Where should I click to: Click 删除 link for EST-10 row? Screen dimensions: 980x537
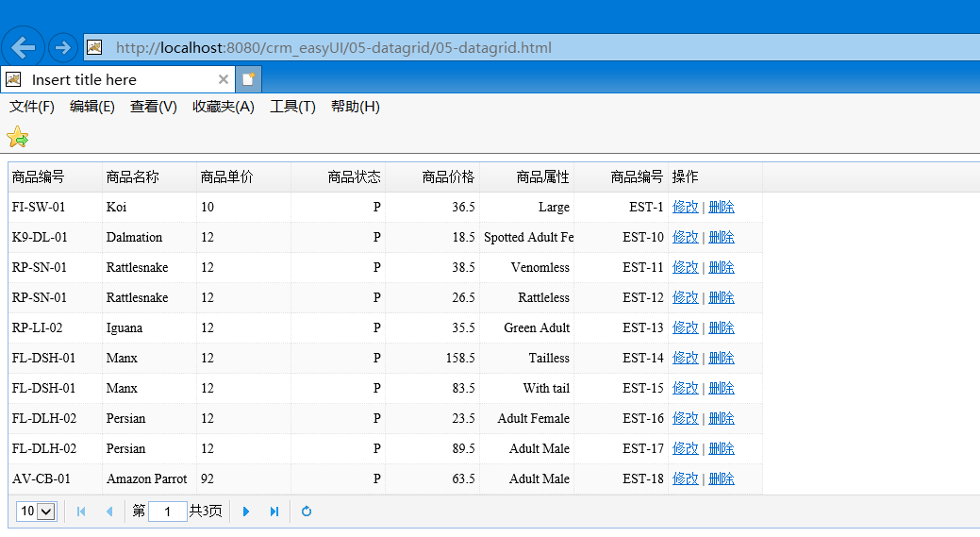(x=722, y=237)
